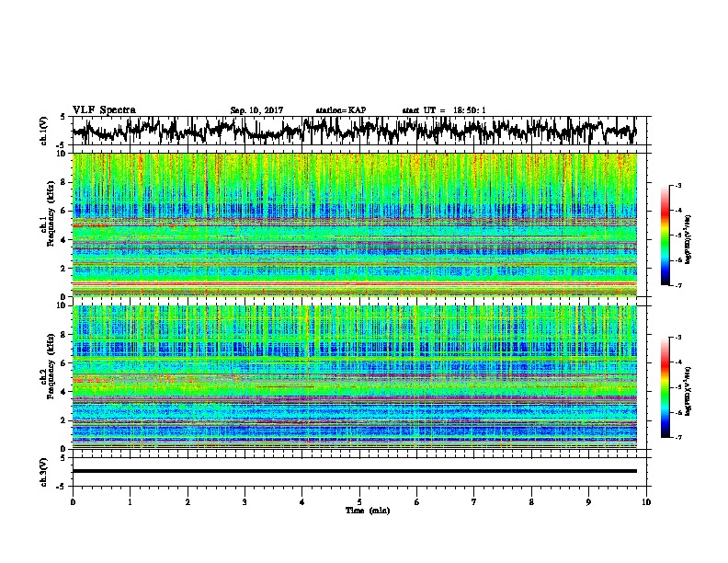Click the "VLF Spectra" plot title

pos(104,110)
